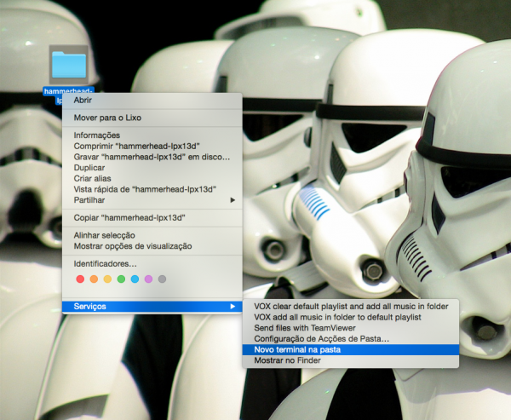Open the Serviços submenu
Screen dimensions: 511x420
(x=152, y=307)
